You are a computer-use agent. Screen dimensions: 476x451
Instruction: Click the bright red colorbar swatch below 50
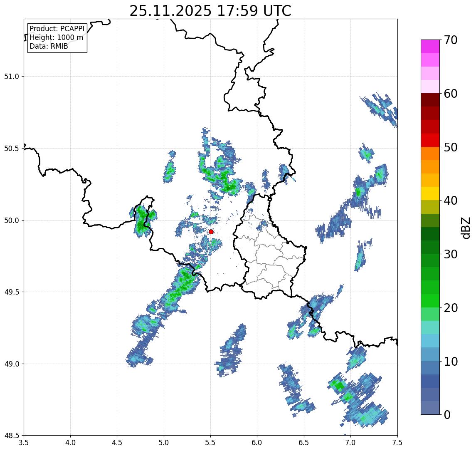[430, 140]
